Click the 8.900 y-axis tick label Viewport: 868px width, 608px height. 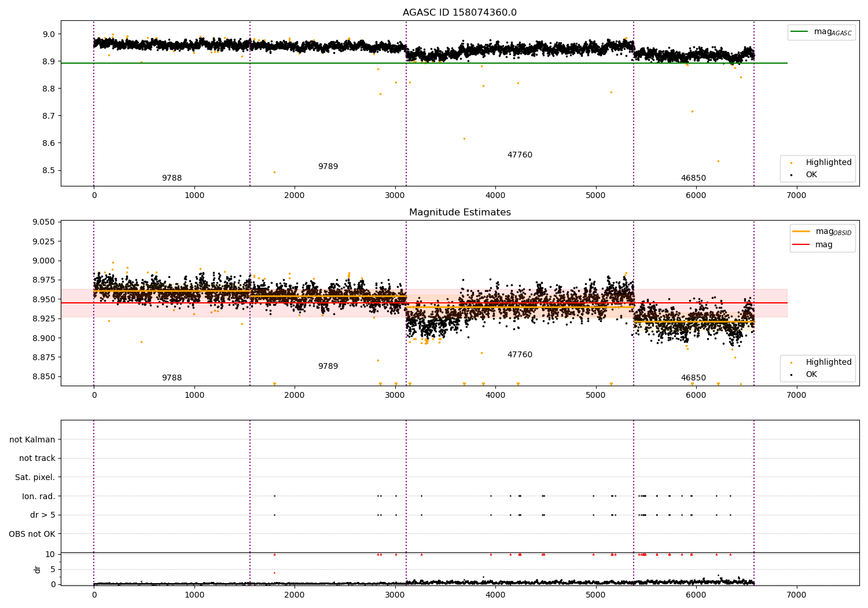[x=44, y=339]
